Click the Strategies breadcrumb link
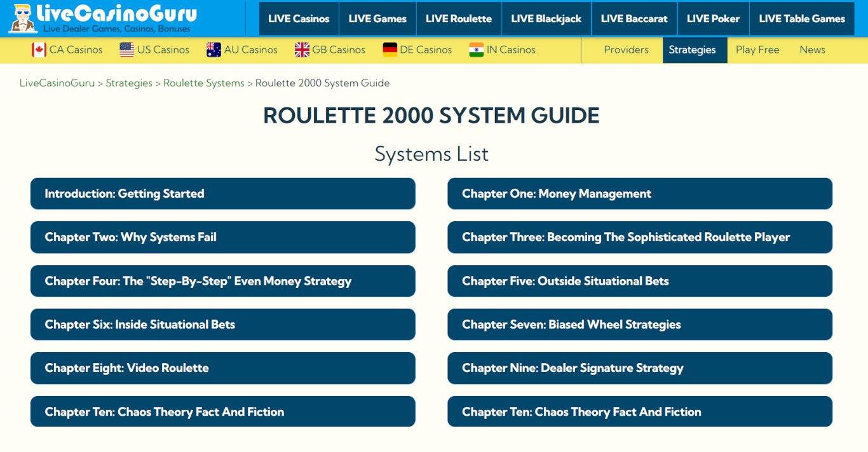 tap(129, 83)
